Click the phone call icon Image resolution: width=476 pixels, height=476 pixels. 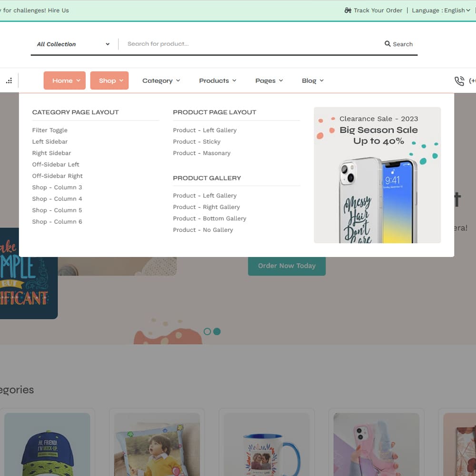click(x=459, y=81)
